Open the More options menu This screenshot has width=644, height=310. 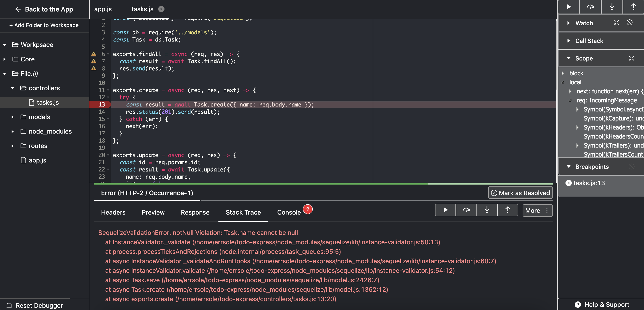(x=537, y=211)
